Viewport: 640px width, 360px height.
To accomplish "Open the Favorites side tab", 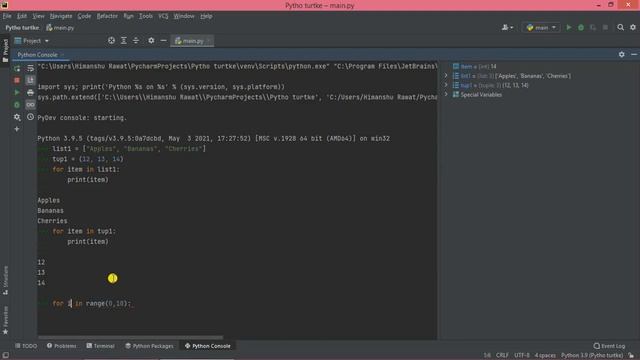I will click(5, 320).
